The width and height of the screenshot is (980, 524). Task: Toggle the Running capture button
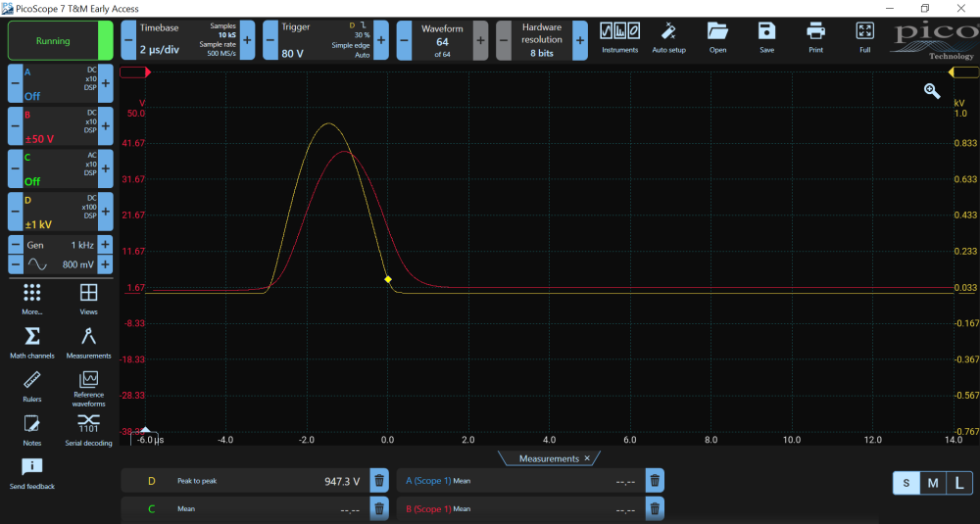[60, 40]
